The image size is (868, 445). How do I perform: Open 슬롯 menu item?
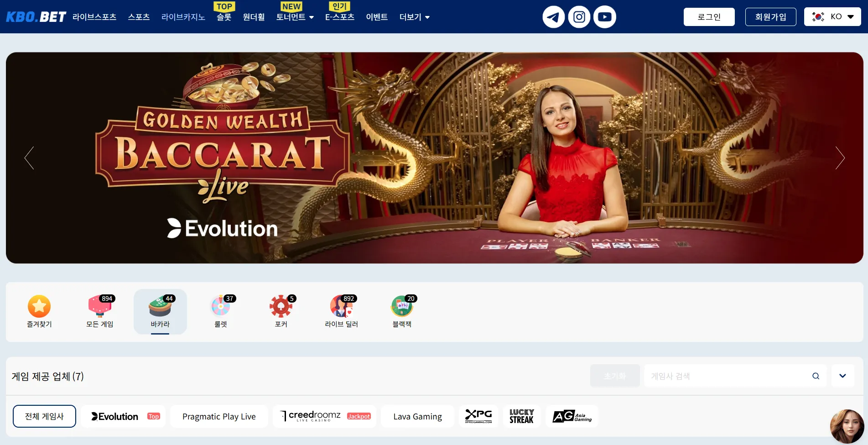pyautogui.click(x=224, y=17)
